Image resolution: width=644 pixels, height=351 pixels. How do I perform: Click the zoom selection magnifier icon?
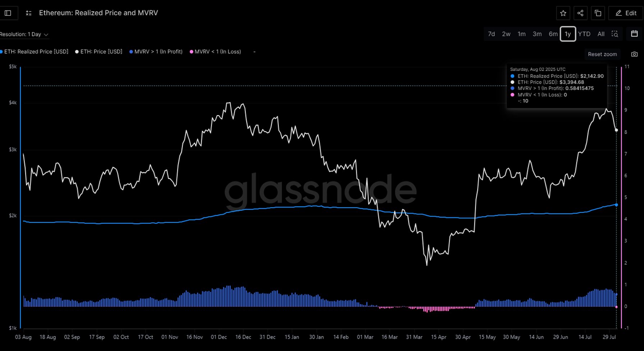(615, 34)
